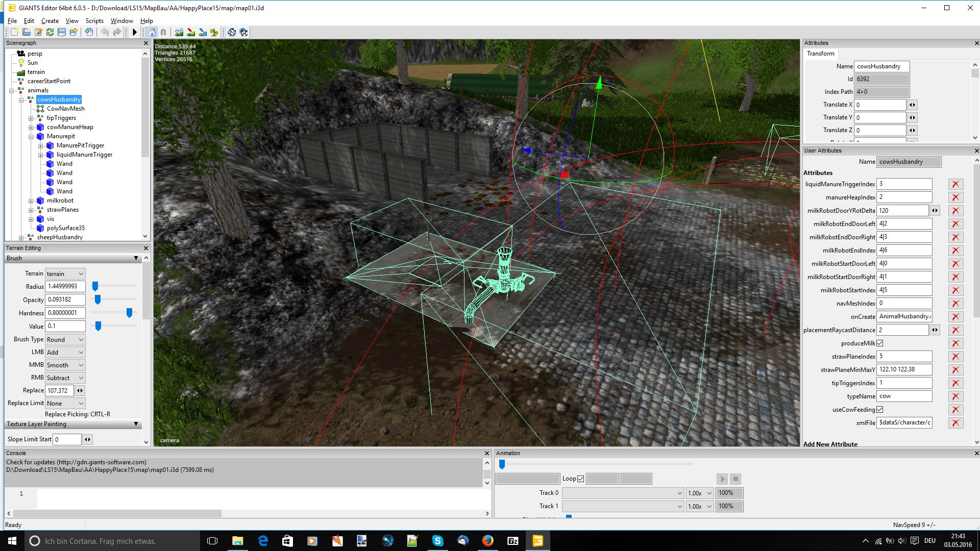Expand the animals tree node
This screenshot has height=551, width=980.
click(12, 91)
